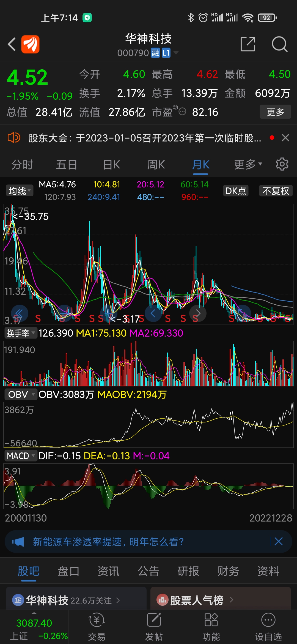This screenshot has width=297, height=644.
Task: Open chart settings gear icon
Action: click(x=282, y=164)
